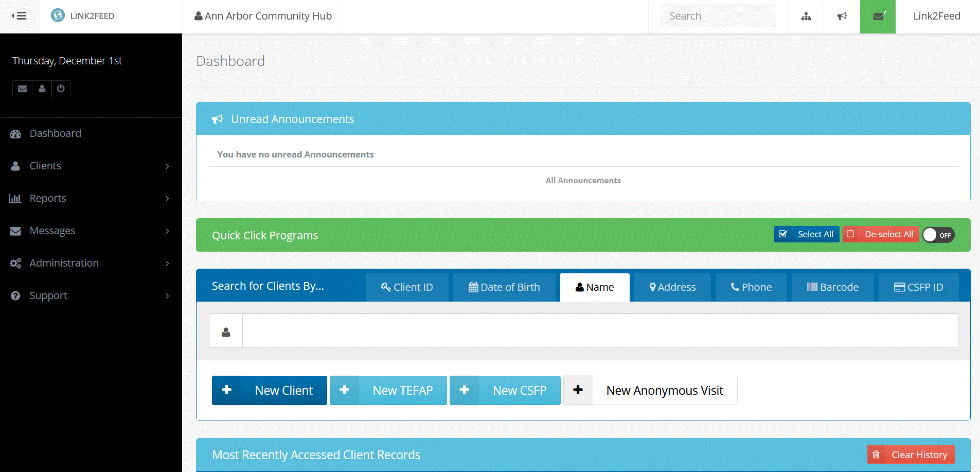The height and width of the screenshot is (472, 980).
Task: Open the green mail inbox icon
Action: click(878, 16)
